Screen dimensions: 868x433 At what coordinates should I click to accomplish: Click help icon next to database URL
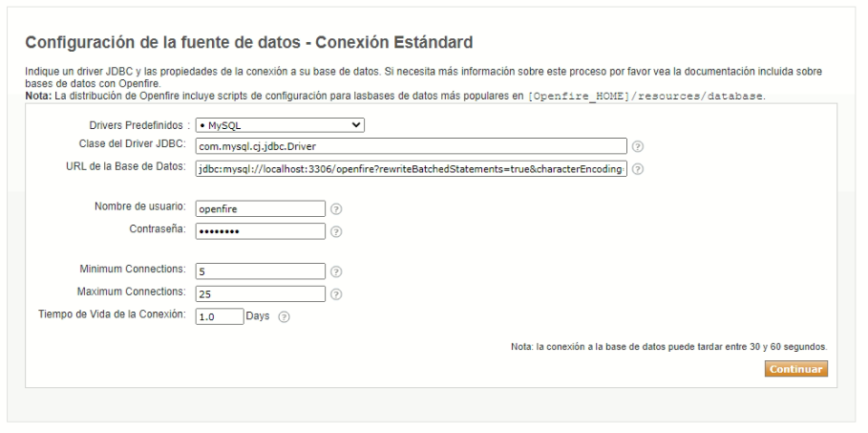pyautogui.click(x=637, y=168)
